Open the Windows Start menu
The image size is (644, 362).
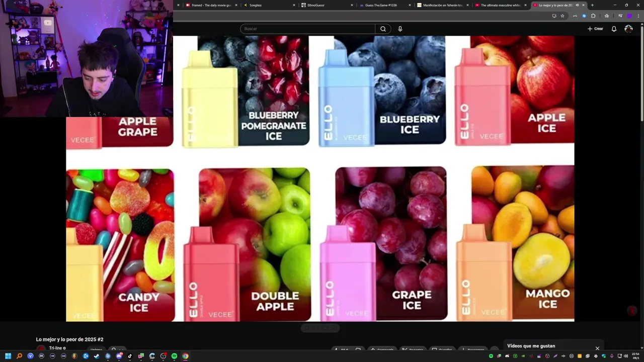click(x=8, y=356)
